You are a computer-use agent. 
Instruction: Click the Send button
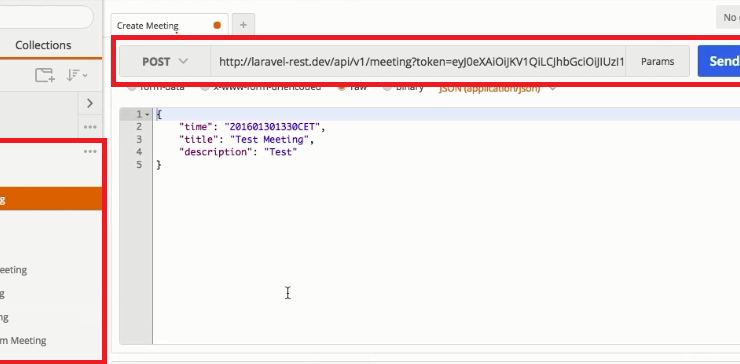[x=719, y=61]
